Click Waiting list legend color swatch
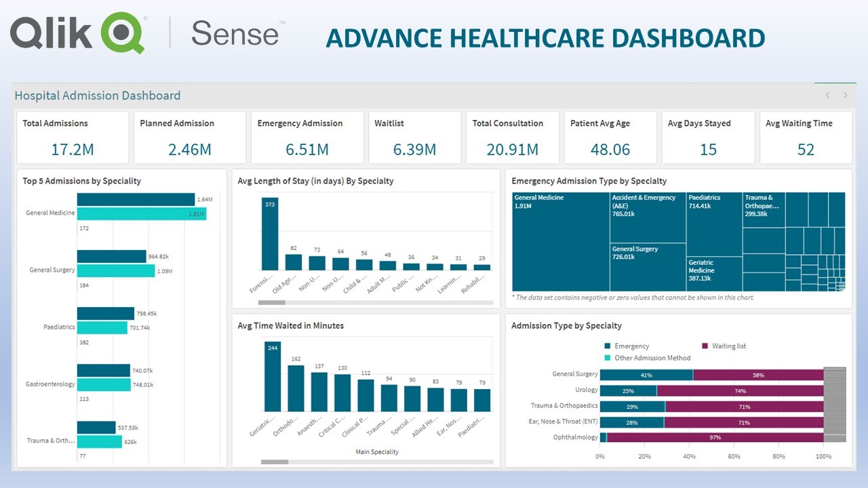This screenshot has width=868, height=488. [x=705, y=346]
